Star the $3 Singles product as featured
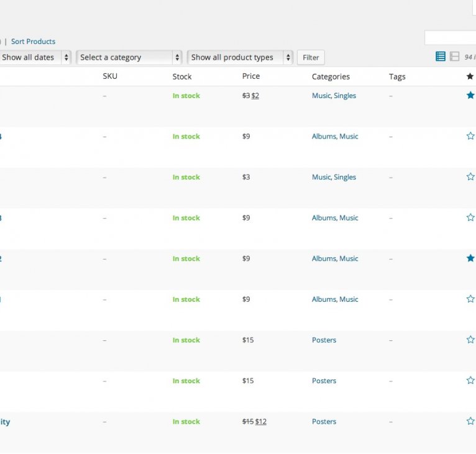 coord(470,177)
